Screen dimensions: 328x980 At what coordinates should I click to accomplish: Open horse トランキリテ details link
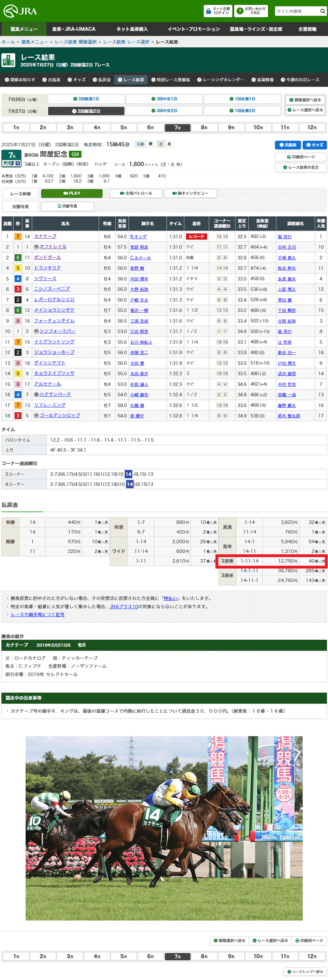pyautogui.click(x=47, y=268)
